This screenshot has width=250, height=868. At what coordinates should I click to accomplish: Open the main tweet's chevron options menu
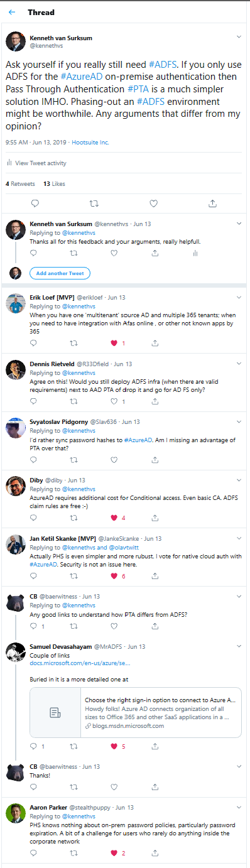[237, 37]
